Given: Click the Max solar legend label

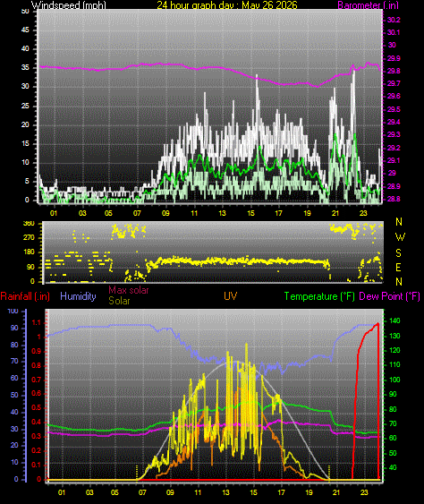Looking at the screenshot, I should (129, 290).
